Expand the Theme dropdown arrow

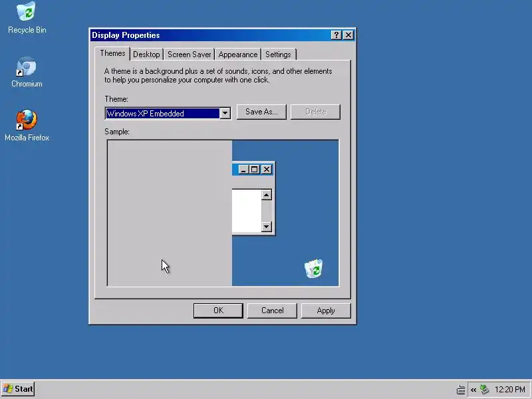coord(225,113)
